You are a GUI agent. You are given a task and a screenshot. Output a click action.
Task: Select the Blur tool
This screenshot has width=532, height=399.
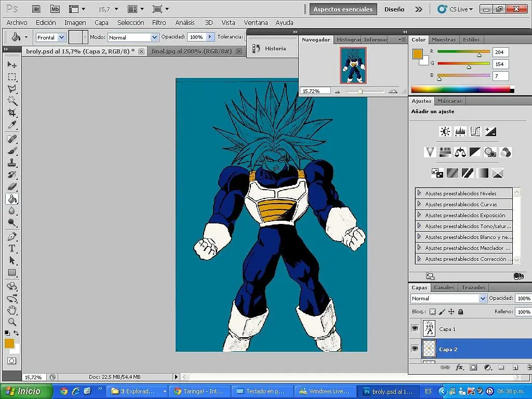click(x=12, y=210)
